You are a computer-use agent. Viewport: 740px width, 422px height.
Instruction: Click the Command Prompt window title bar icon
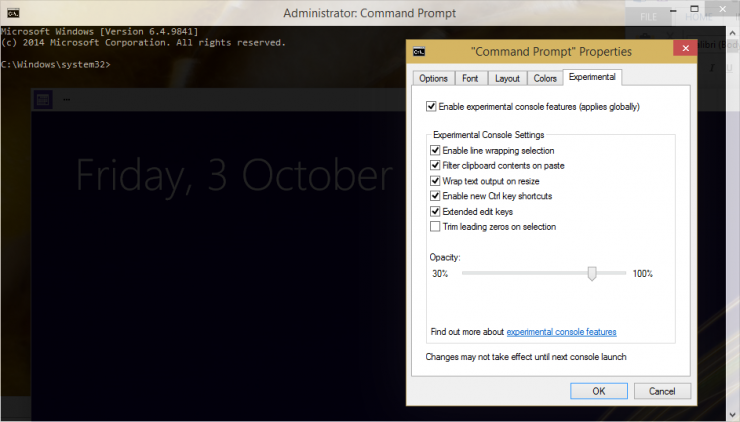pos(11,13)
